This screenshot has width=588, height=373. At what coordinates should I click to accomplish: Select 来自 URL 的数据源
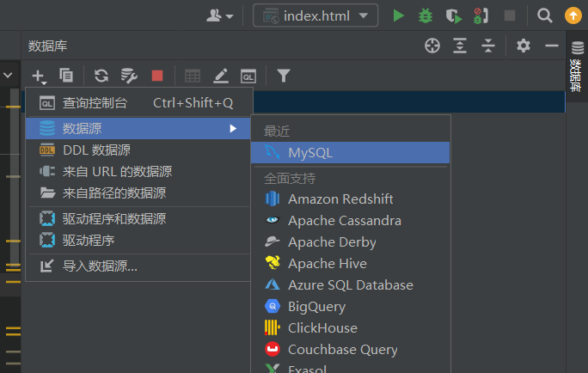point(138,172)
